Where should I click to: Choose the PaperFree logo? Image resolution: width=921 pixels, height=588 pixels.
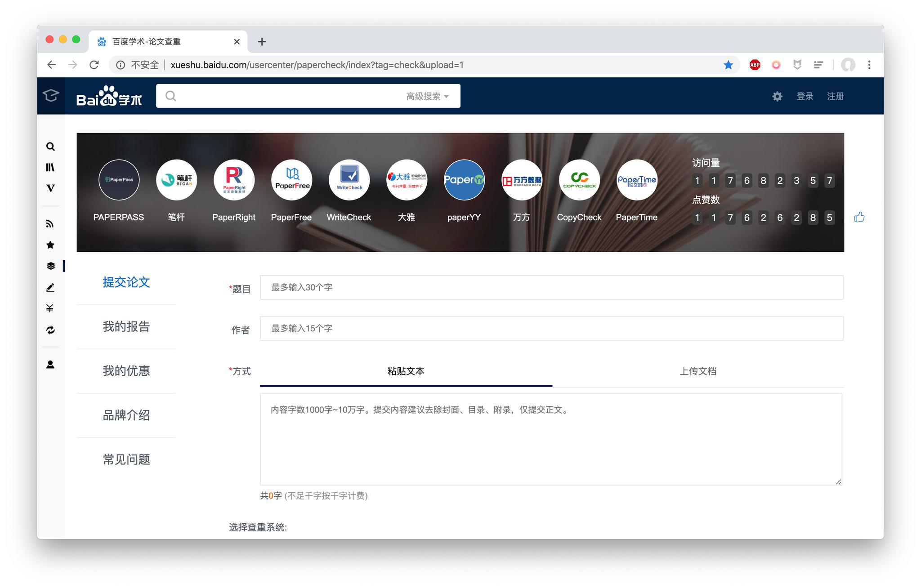tap(291, 180)
